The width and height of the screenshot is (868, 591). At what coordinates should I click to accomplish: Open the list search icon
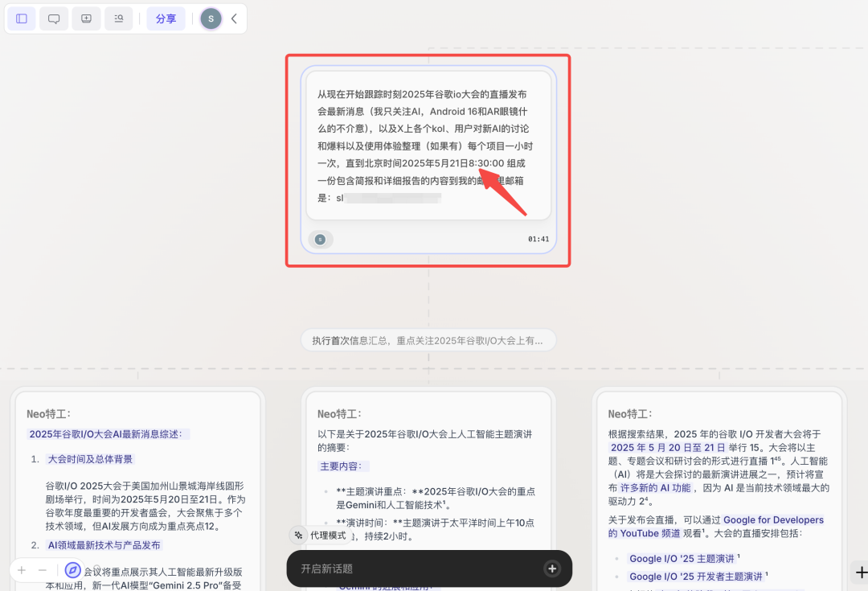tap(118, 18)
